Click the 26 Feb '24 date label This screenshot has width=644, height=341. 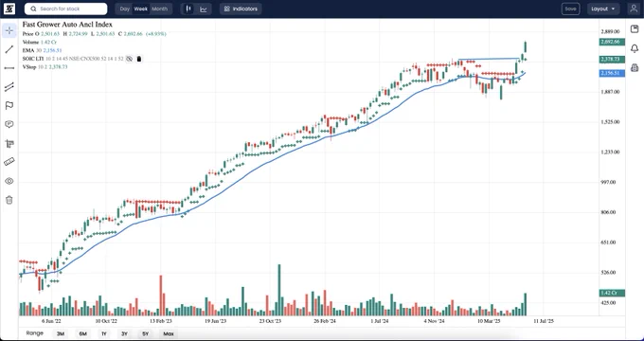coord(325,321)
